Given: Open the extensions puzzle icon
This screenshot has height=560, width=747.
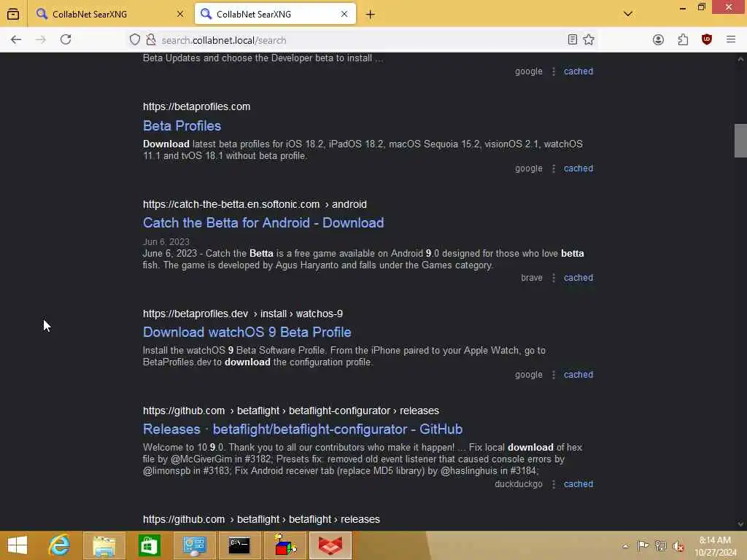Looking at the screenshot, I should pos(683,40).
